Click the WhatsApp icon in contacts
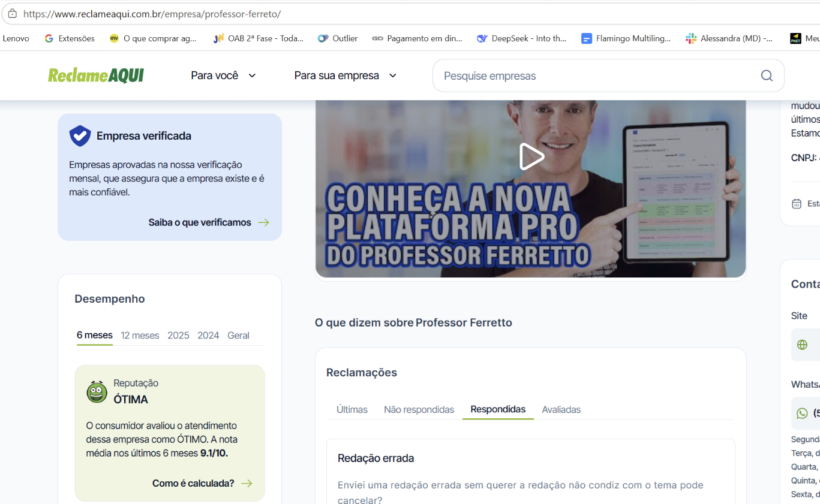Viewport: 820px width, 504px height. pos(802,413)
